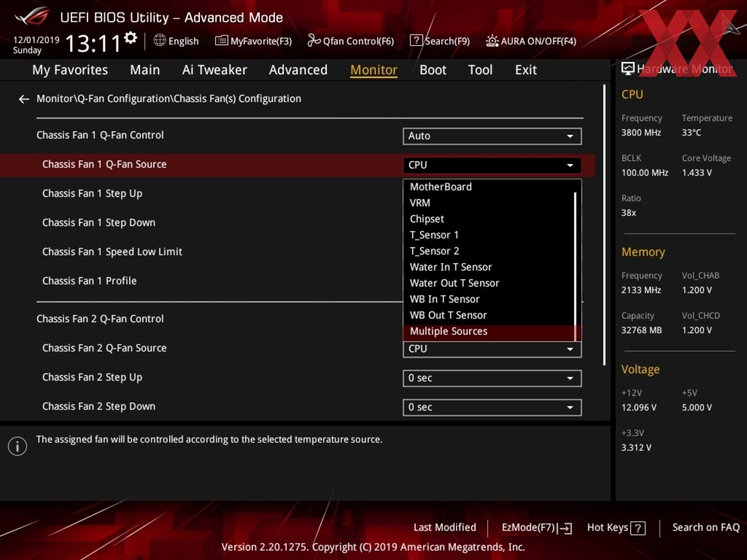The height and width of the screenshot is (560, 747).
Task: Open Search on FAQ link
Action: click(706, 528)
